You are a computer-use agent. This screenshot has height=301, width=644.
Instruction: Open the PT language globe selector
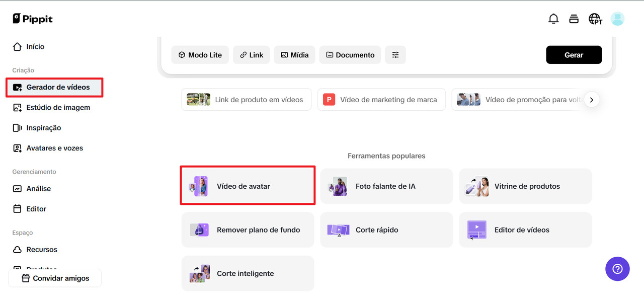coord(595,19)
